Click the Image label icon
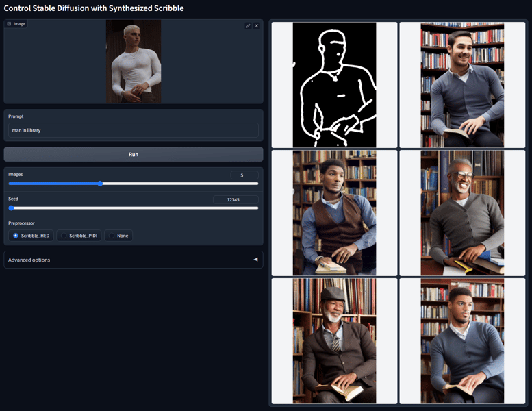Screen dimensions: 532x411 coord(10,24)
